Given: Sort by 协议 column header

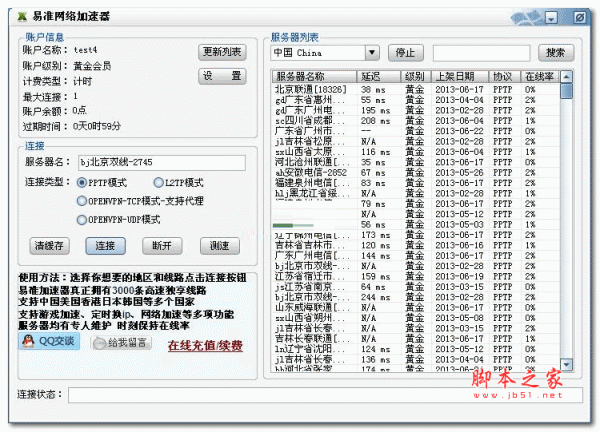Looking at the screenshot, I should tap(504, 77).
